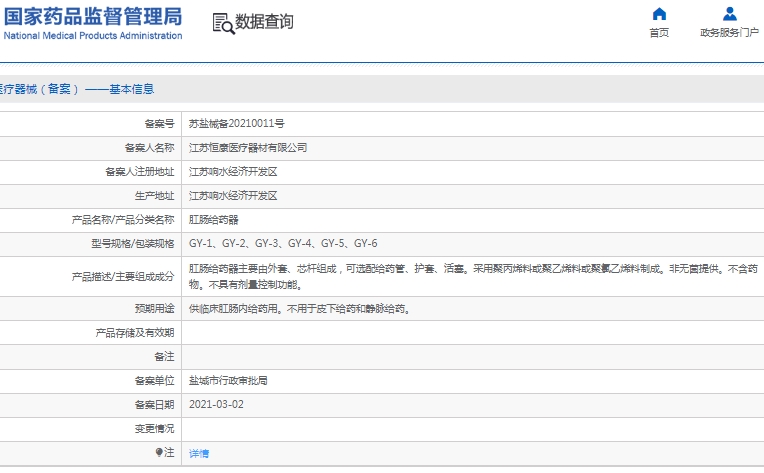Click National Medical Products Administration subtitle
The width and height of the screenshot is (764, 473).
tap(93, 36)
